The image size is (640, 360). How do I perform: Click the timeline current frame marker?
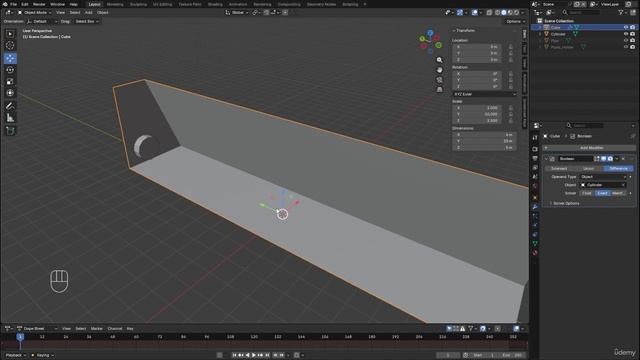pyautogui.click(x=20, y=337)
